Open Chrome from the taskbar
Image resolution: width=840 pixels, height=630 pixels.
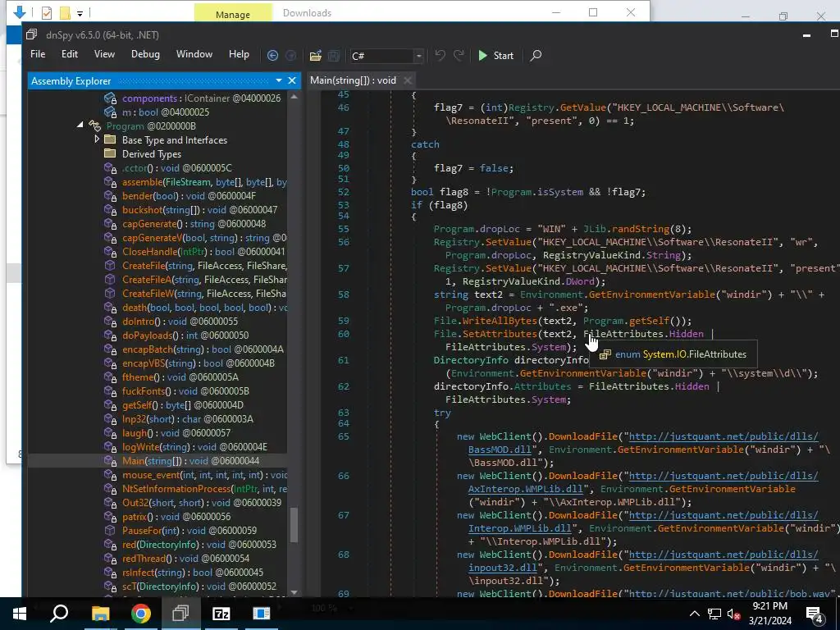[141, 614]
